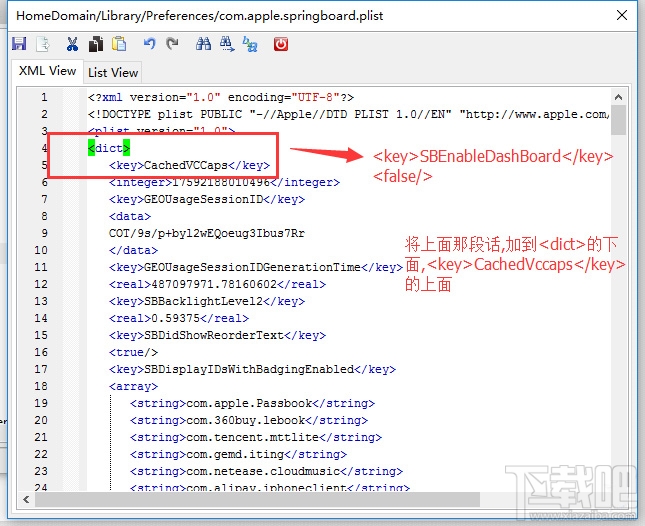Click the real 0.59375 line
Screen dimensions: 645x526
point(179,318)
